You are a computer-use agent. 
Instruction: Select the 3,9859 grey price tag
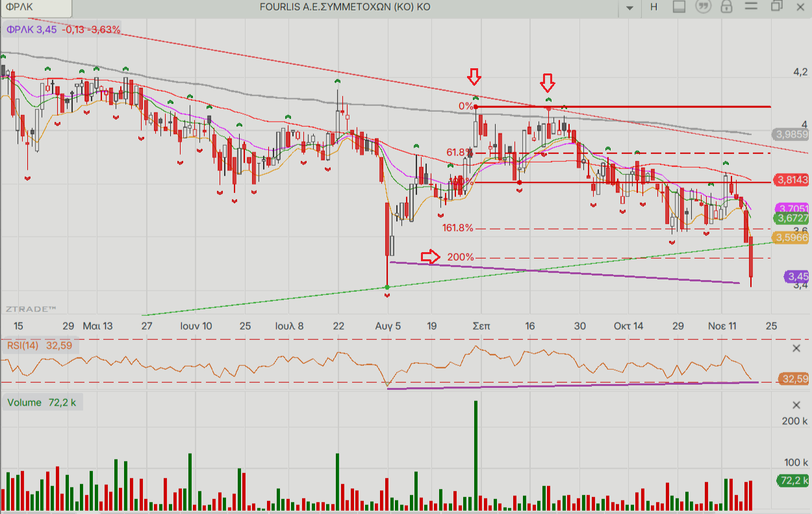tap(792, 135)
